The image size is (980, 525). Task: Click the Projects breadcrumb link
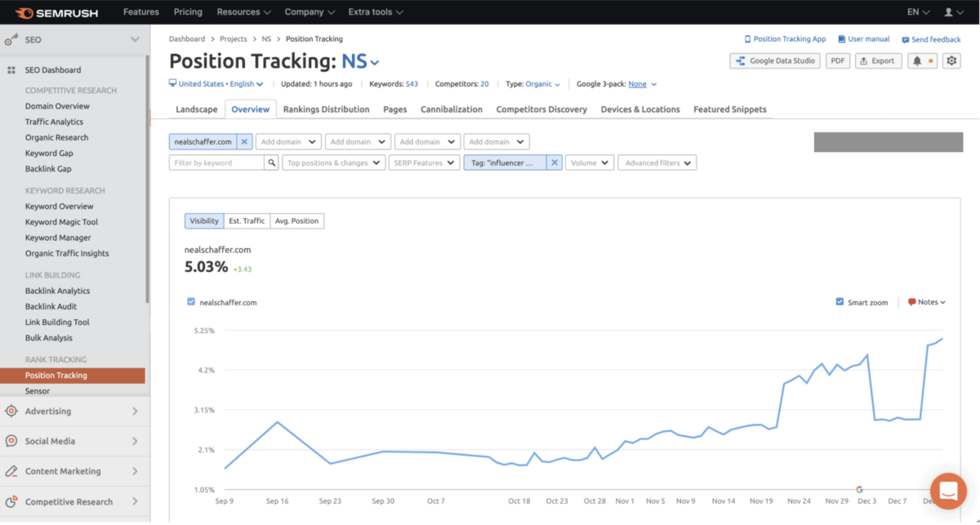pyautogui.click(x=234, y=39)
